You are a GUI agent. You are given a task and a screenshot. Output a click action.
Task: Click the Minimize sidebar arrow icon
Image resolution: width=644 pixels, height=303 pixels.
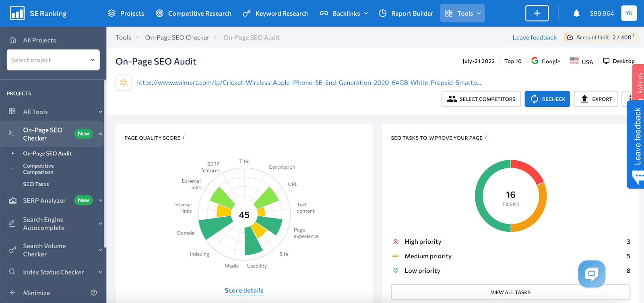pyautogui.click(x=12, y=293)
